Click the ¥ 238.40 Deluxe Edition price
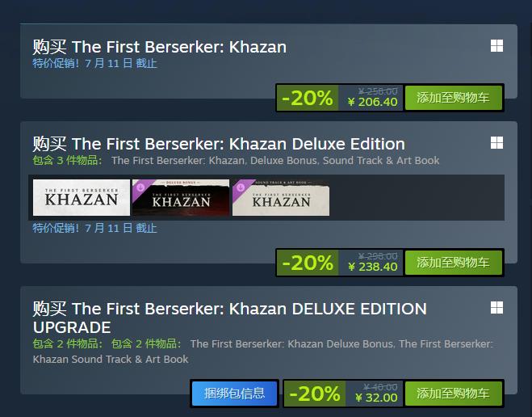This screenshot has height=417, width=532. click(372, 267)
